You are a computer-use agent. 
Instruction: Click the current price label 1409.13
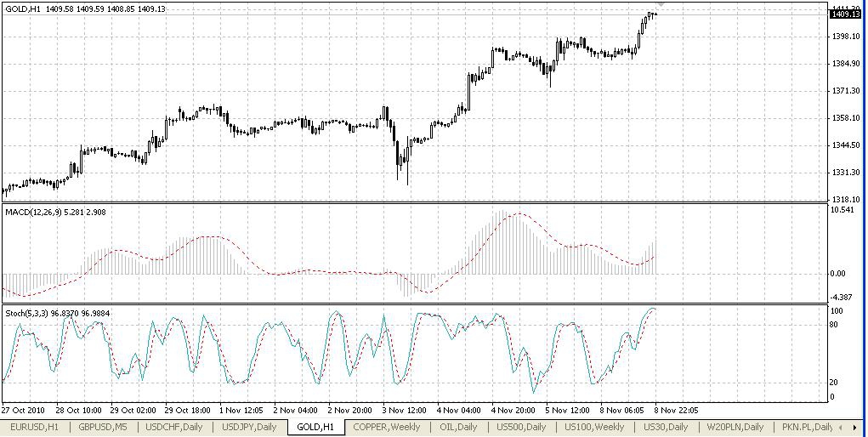(x=844, y=14)
